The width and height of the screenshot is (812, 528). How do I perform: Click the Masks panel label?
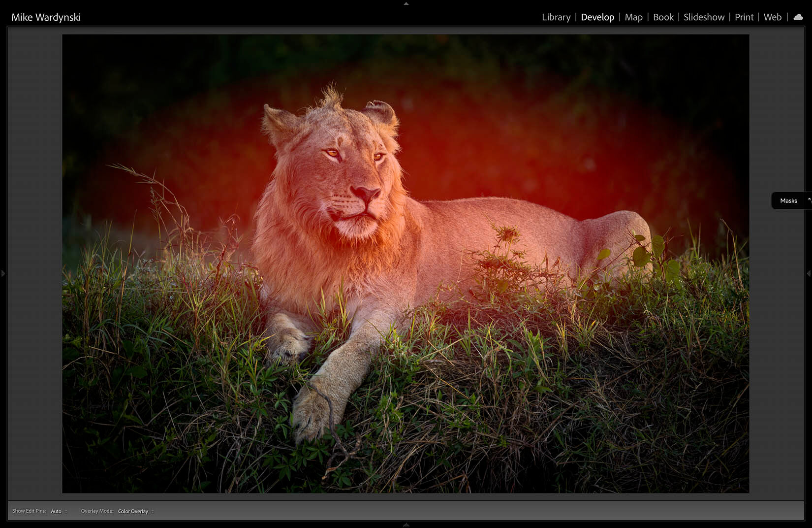(788, 200)
